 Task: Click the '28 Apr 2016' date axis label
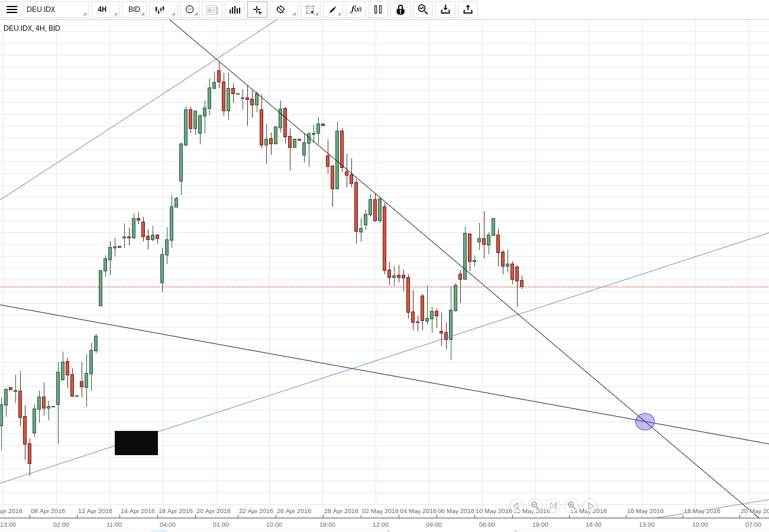tap(341, 511)
